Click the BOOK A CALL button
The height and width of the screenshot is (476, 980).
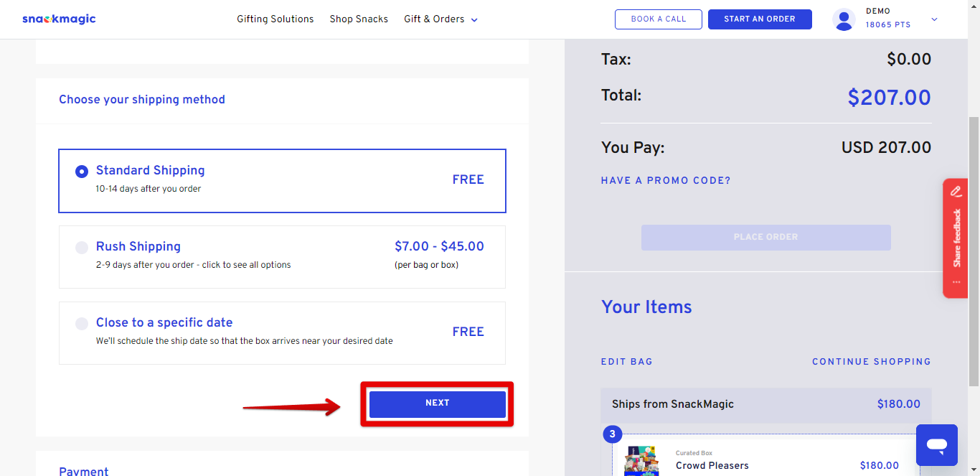[x=659, y=19]
